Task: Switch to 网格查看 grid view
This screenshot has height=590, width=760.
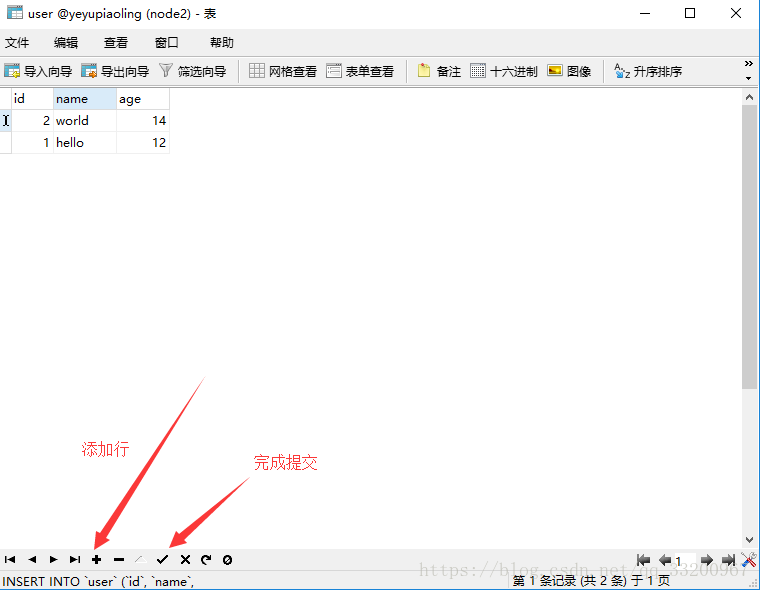Action: 283,71
